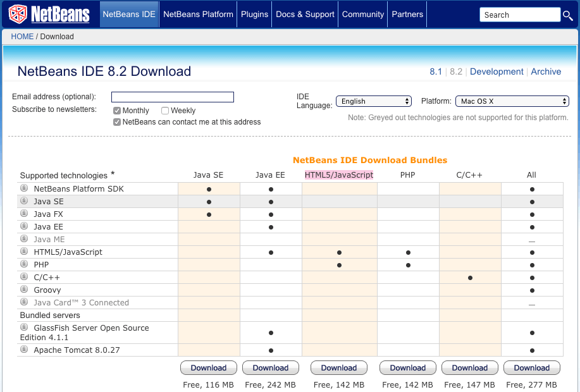Click the PHP column header
The image size is (580, 392).
(407, 175)
